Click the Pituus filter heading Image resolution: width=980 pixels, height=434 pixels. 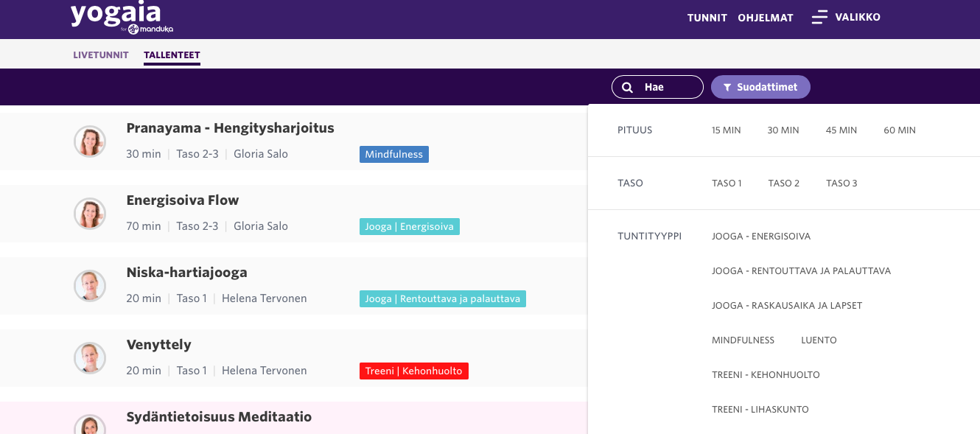pos(635,130)
